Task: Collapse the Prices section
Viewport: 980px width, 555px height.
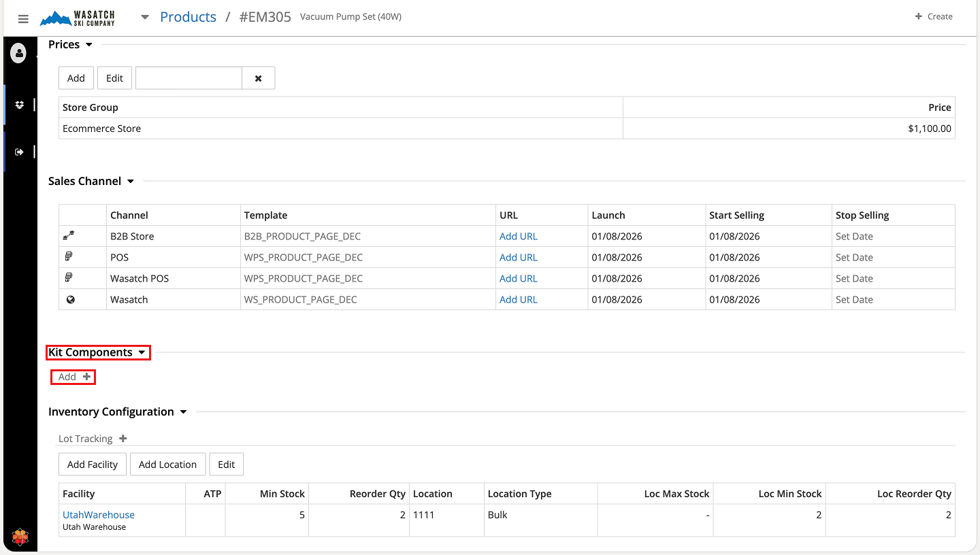Action: [x=88, y=45]
